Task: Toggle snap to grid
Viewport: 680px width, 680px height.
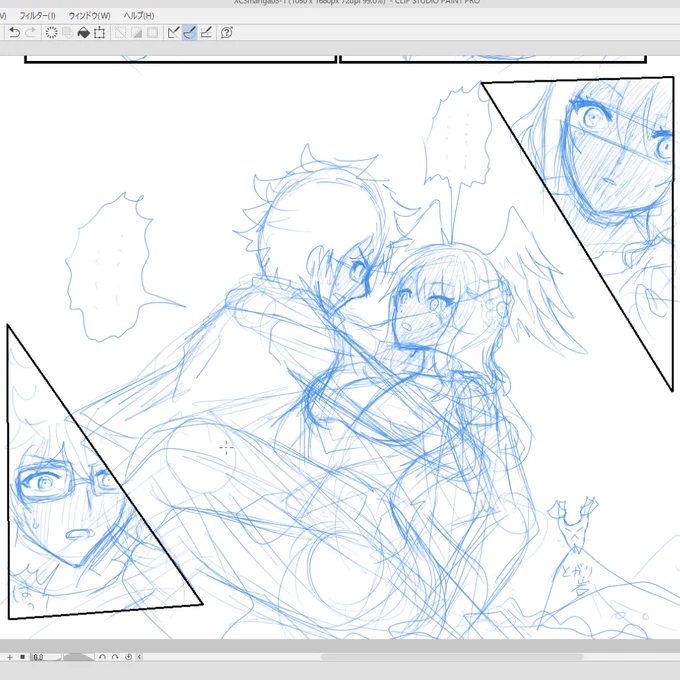Action: [206, 33]
